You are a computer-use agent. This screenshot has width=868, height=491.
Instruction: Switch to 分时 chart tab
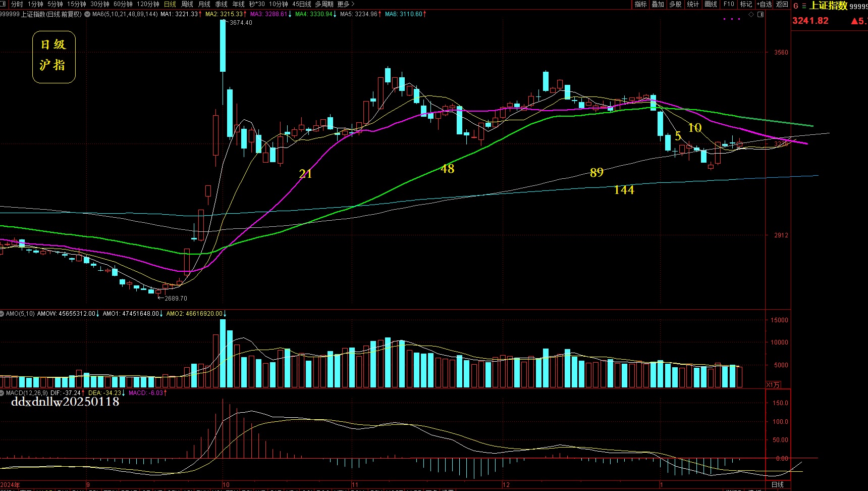point(17,4)
